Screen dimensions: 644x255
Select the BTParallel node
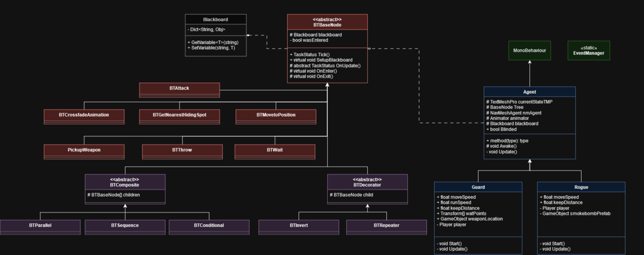40,226
